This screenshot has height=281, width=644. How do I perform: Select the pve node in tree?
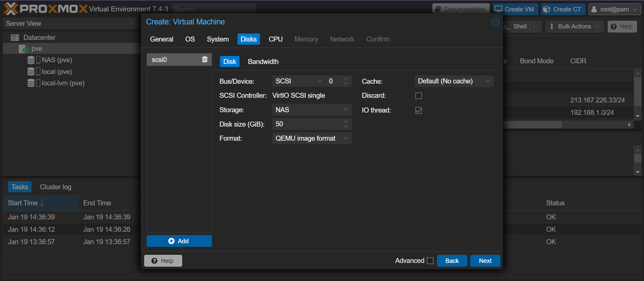[x=37, y=49]
